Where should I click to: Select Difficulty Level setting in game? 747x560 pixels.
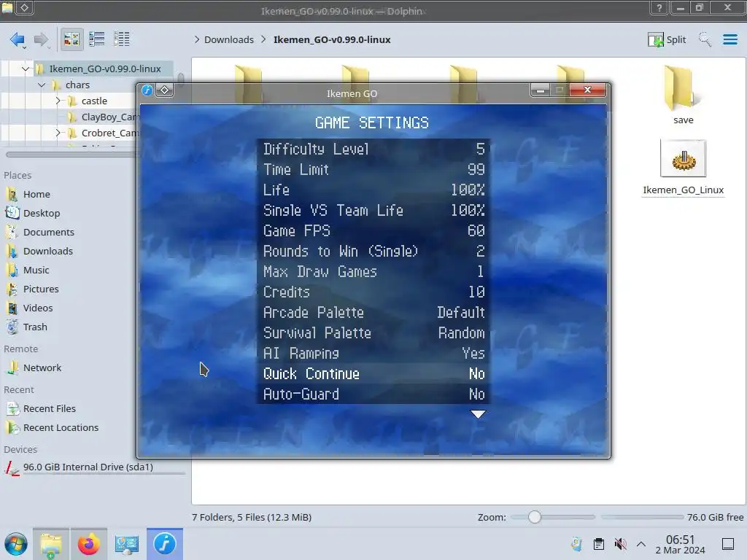373,149
